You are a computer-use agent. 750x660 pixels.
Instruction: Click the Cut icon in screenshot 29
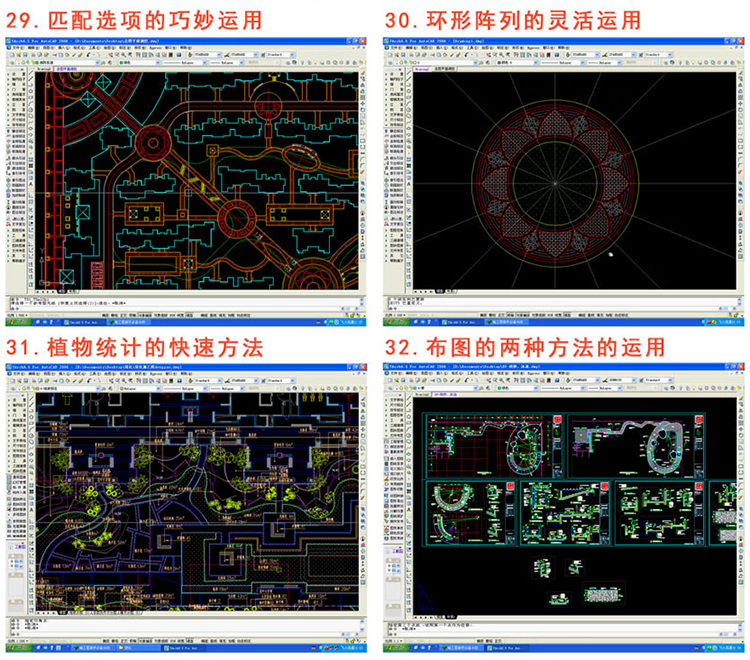pos(54,55)
